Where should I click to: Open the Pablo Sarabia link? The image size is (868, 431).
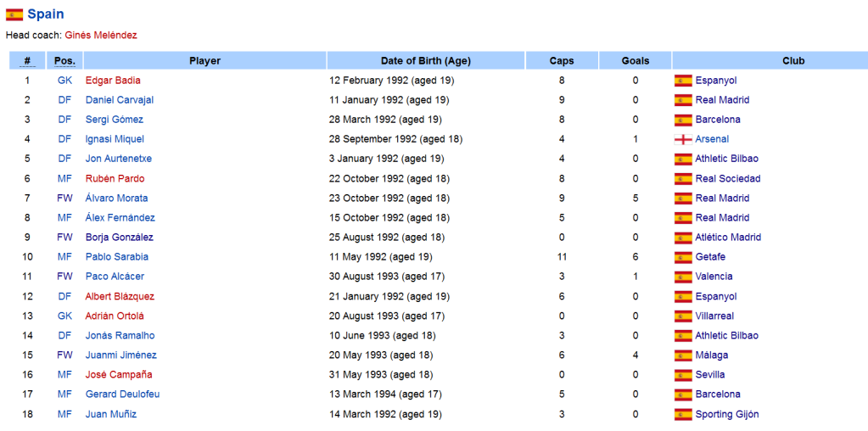117,257
